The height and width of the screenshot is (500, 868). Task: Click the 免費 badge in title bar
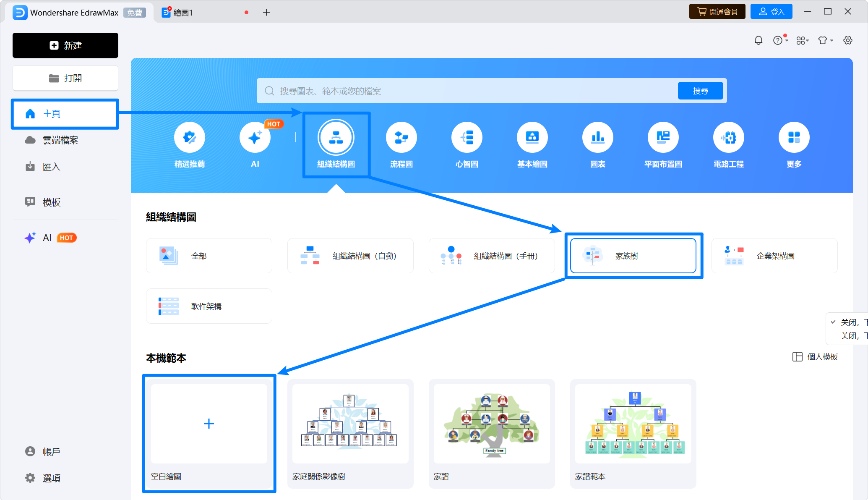tap(135, 13)
